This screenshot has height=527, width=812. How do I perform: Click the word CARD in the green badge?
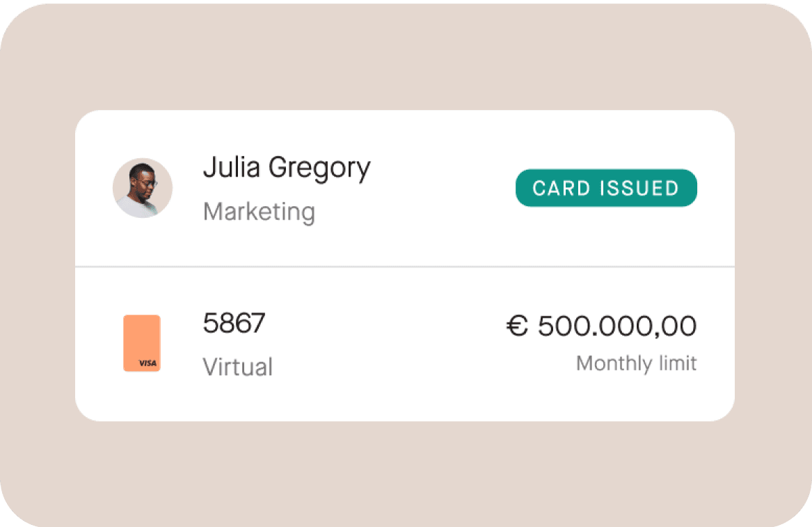562,189
